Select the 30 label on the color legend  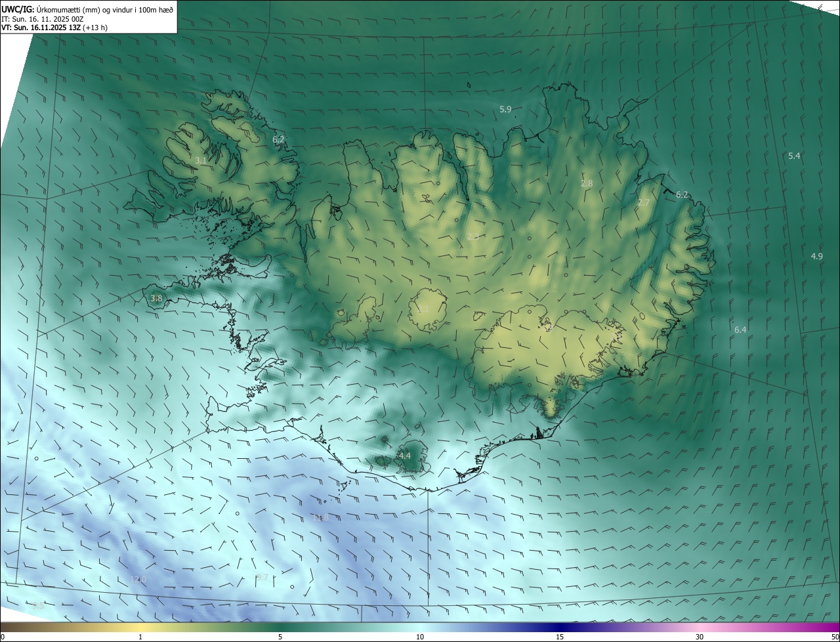[700, 637]
